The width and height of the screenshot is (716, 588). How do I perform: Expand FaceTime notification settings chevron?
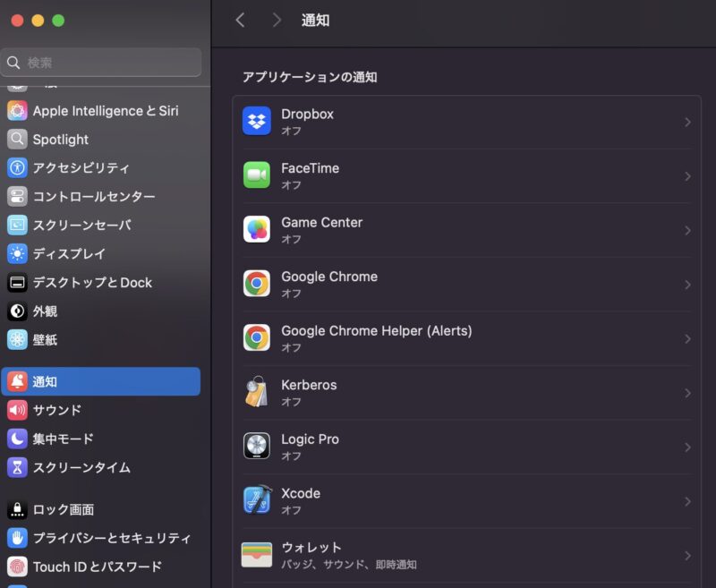click(x=687, y=176)
